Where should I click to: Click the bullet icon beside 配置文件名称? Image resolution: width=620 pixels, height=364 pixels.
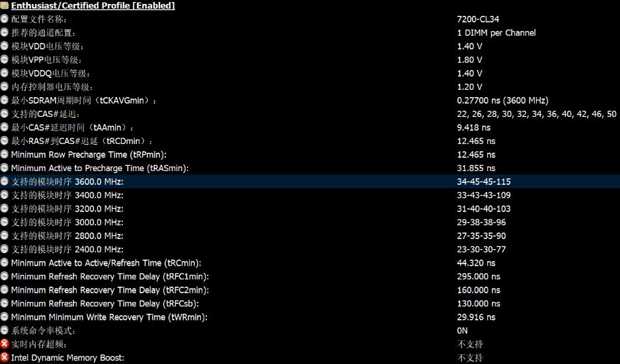pos(5,19)
